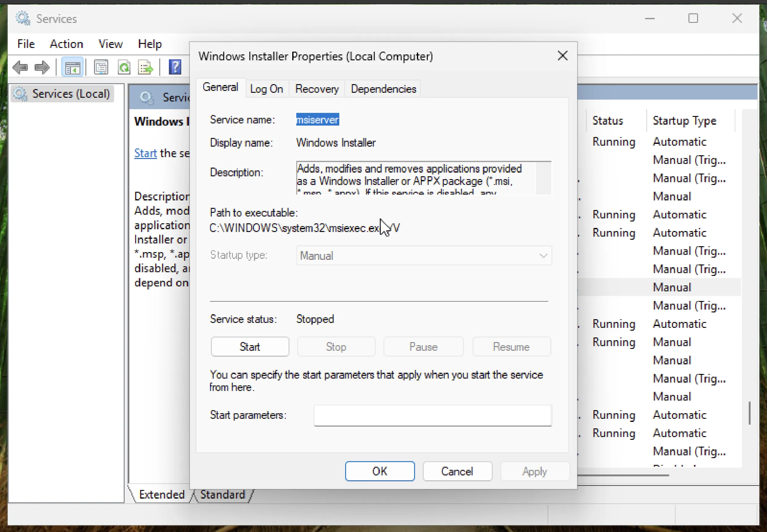Click the Back arrow toolbar icon
Viewport: 767px width, 532px height.
point(20,68)
